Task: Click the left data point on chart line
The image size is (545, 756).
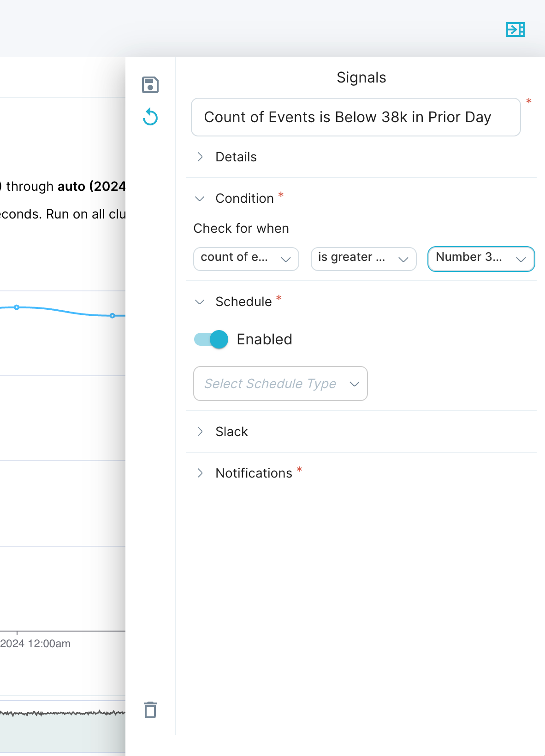Action: pos(17,307)
